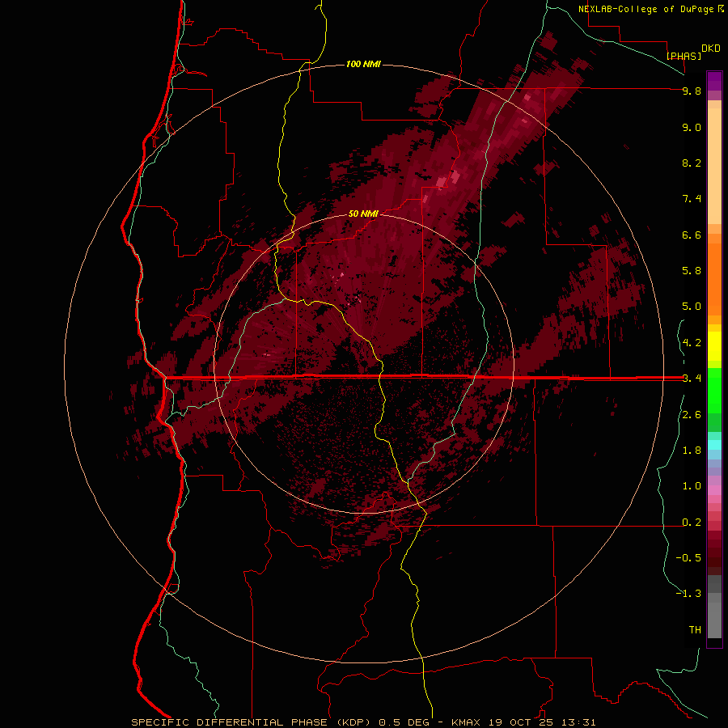Click the 3.4 scale value

692,379
